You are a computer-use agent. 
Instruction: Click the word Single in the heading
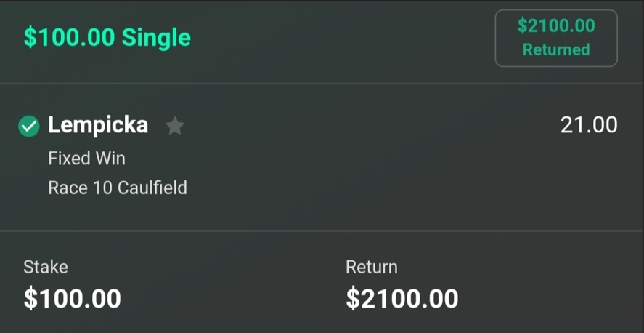tap(156, 38)
